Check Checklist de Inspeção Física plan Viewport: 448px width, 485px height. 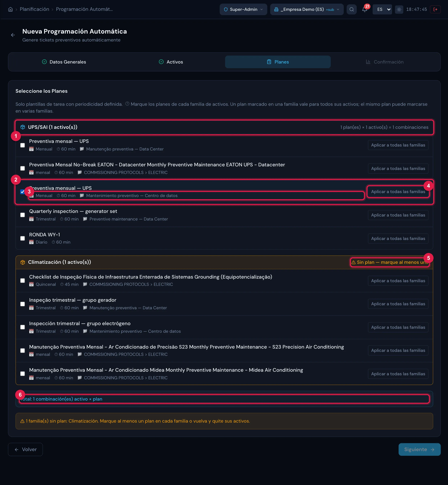(23, 281)
